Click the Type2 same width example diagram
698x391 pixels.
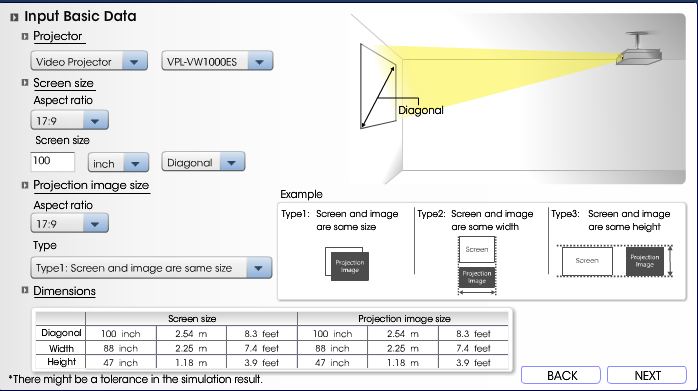[x=477, y=265]
